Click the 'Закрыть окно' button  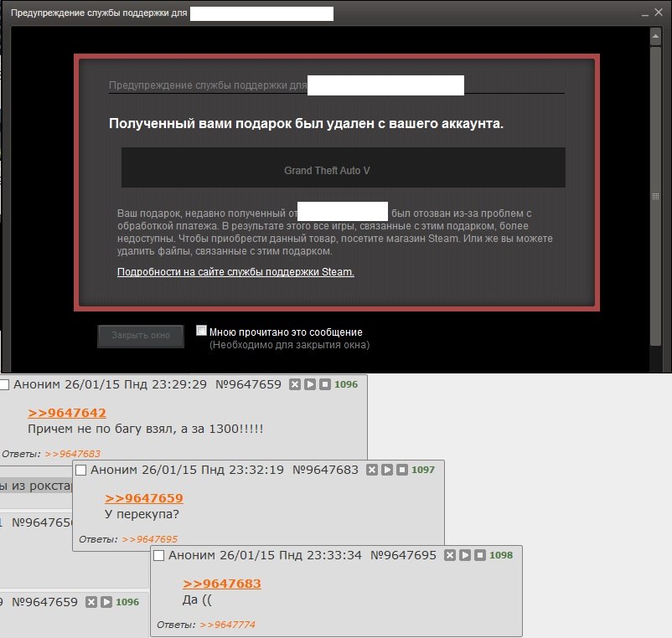pos(141,336)
